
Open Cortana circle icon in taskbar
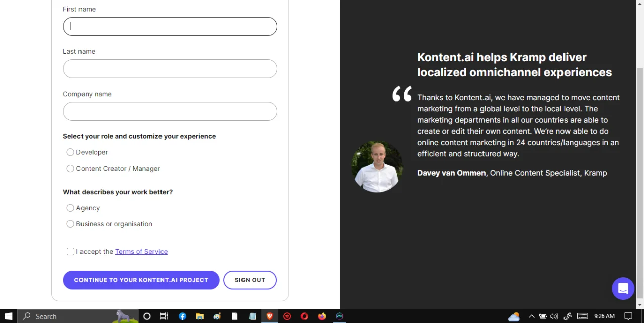pyautogui.click(x=147, y=316)
